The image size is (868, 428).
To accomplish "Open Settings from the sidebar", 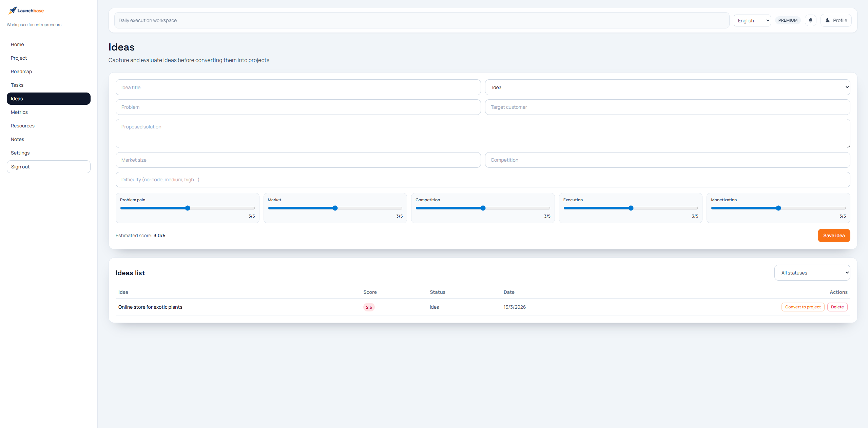I will pos(20,152).
